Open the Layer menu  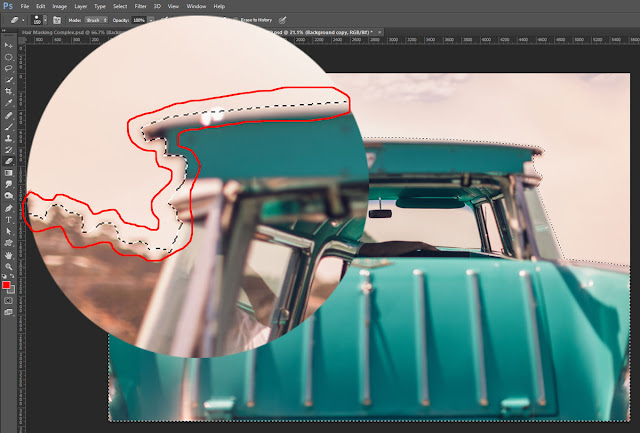pos(81,7)
